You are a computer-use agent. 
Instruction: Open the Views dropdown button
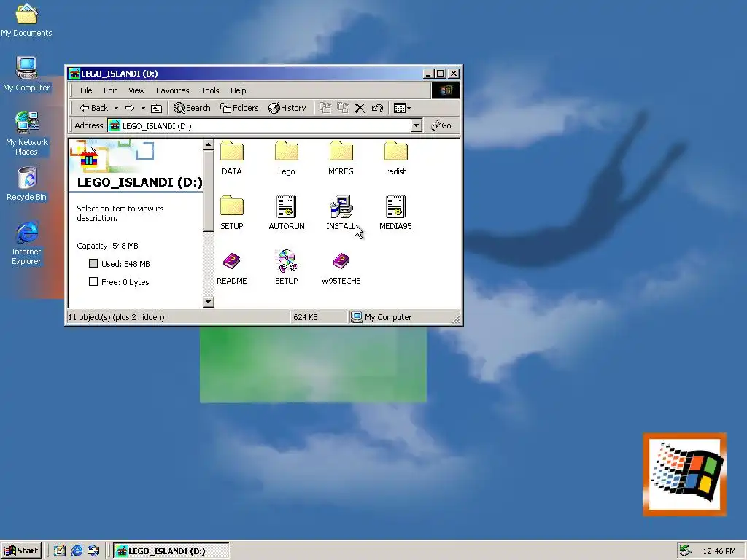click(402, 108)
